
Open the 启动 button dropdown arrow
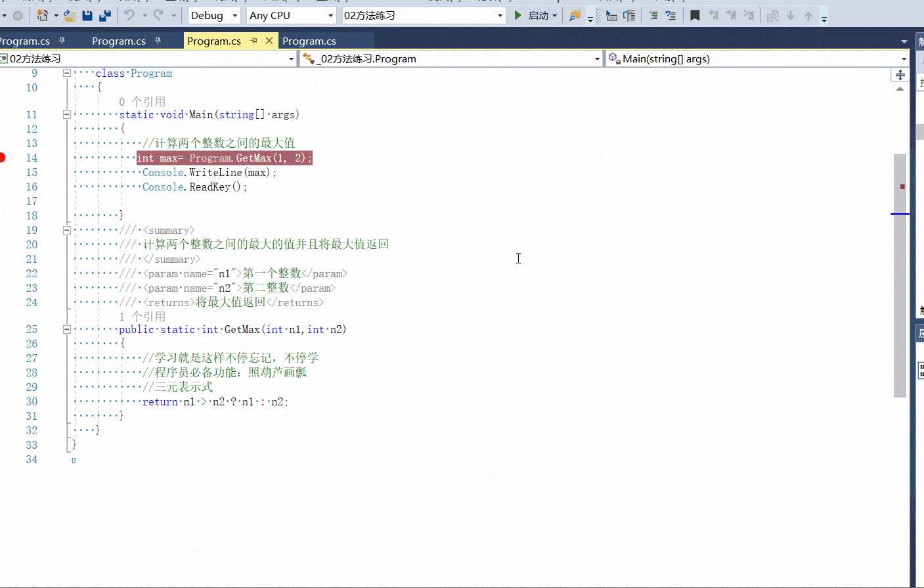555,15
